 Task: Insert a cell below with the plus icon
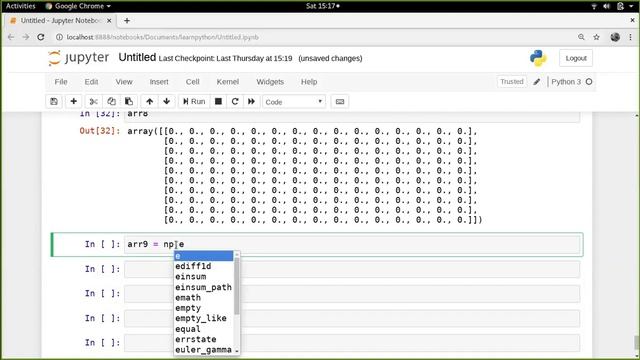pos(73,102)
